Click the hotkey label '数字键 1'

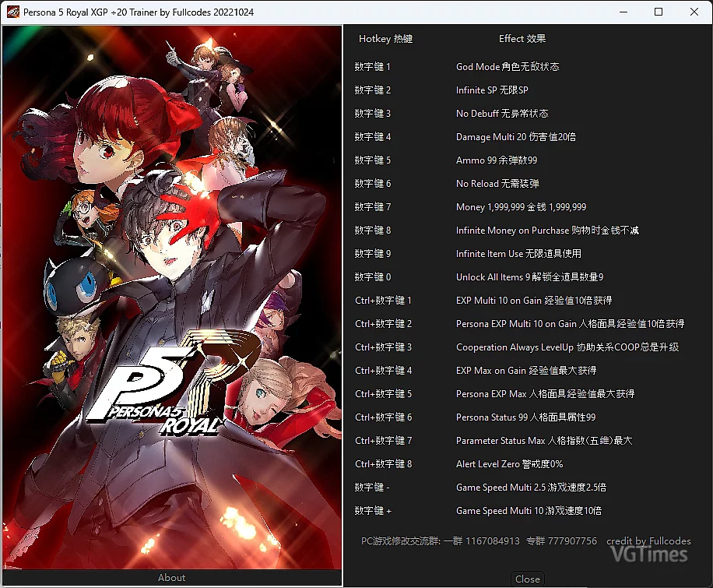click(372, 67)
